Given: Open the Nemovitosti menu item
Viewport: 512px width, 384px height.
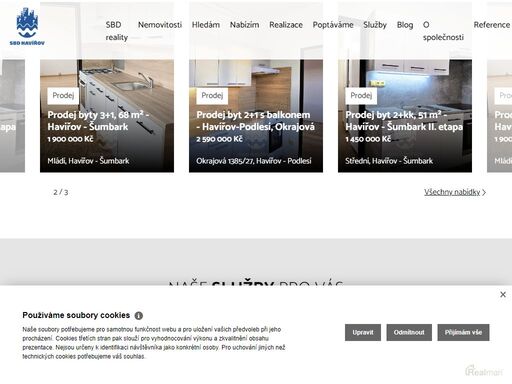Looking at the screenshot, I should tap(160, 25).
